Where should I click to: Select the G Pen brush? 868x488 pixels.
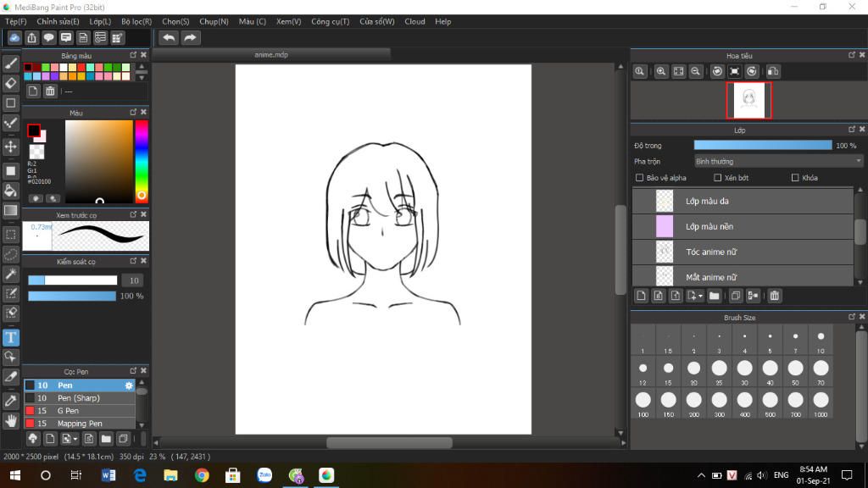click(70, 411)
